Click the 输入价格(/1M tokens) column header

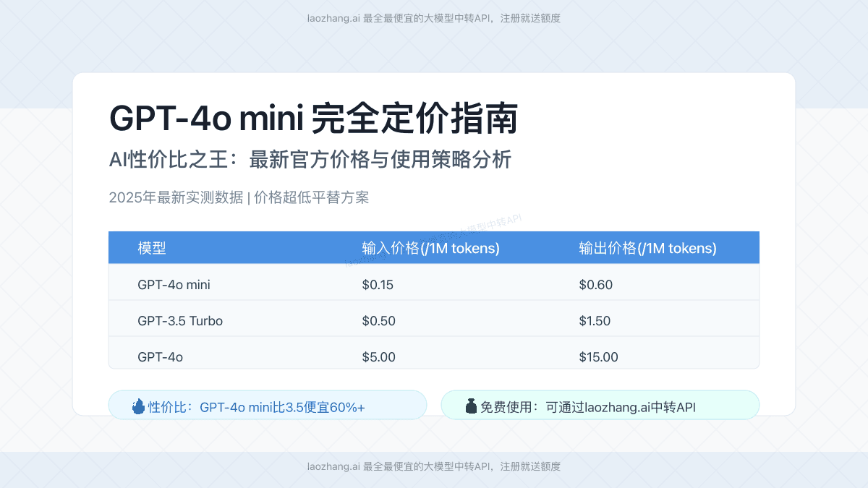[431, 248]
